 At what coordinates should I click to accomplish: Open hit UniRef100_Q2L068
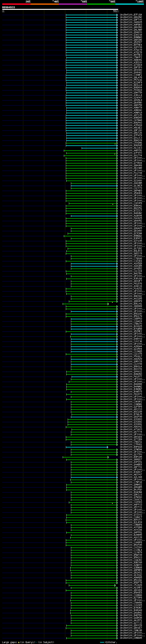[x=131, y=477]
